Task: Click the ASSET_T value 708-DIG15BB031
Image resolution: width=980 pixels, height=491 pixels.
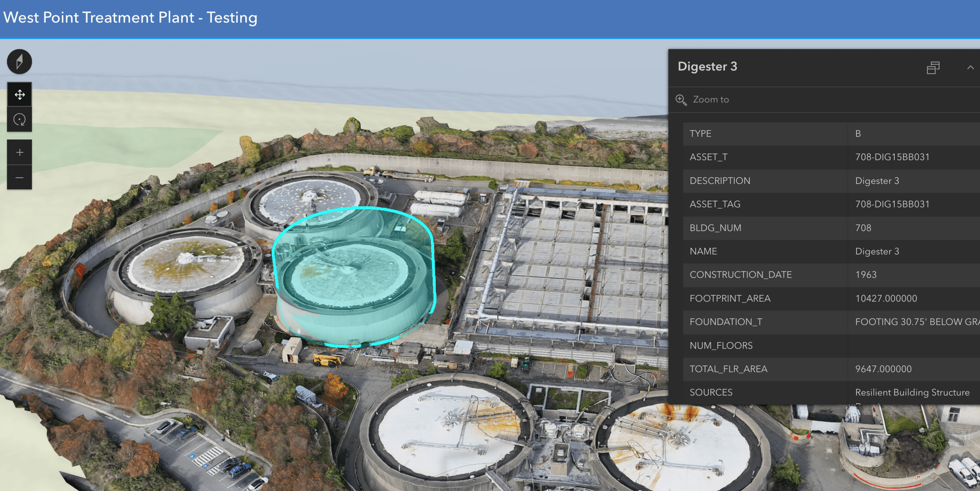Action: [892, 157]
